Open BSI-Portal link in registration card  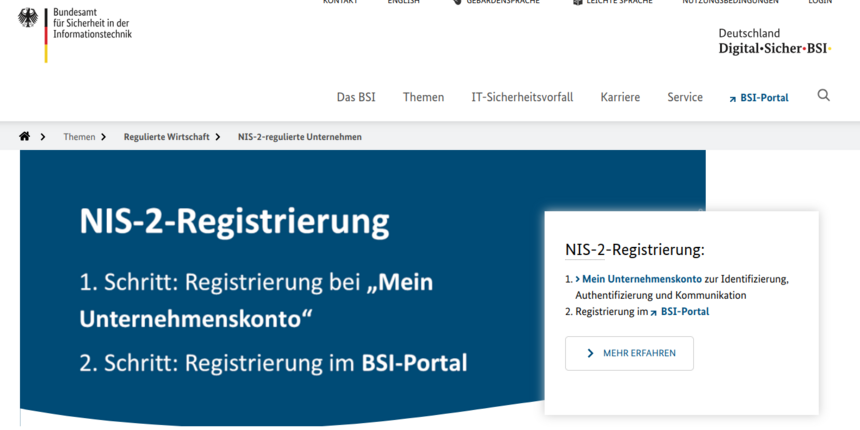pos(684,311)
